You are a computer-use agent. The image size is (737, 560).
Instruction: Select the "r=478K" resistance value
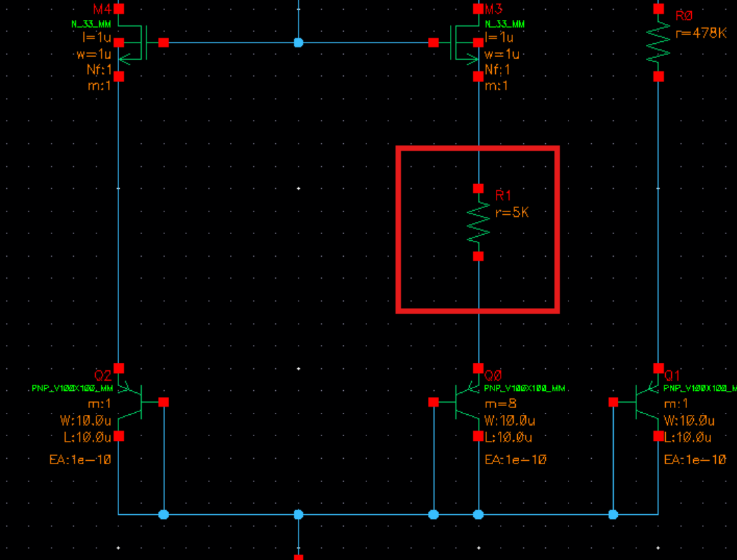pos(701,33)
